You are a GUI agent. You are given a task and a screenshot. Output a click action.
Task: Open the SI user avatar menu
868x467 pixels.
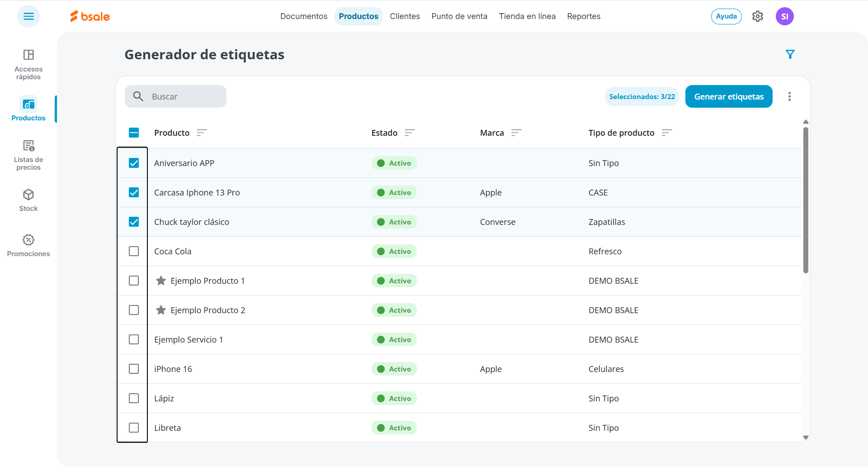pyautogui.click(x=785, y=16)
